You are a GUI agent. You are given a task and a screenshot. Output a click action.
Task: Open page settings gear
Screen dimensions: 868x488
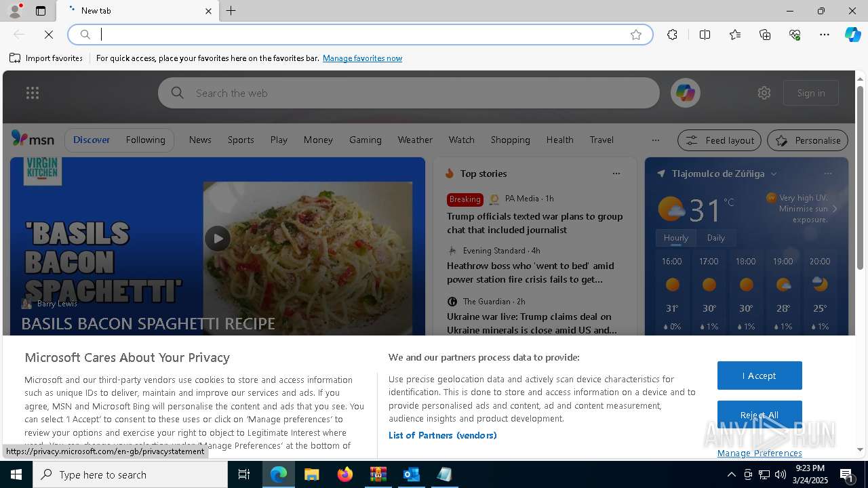coord(764,93)
